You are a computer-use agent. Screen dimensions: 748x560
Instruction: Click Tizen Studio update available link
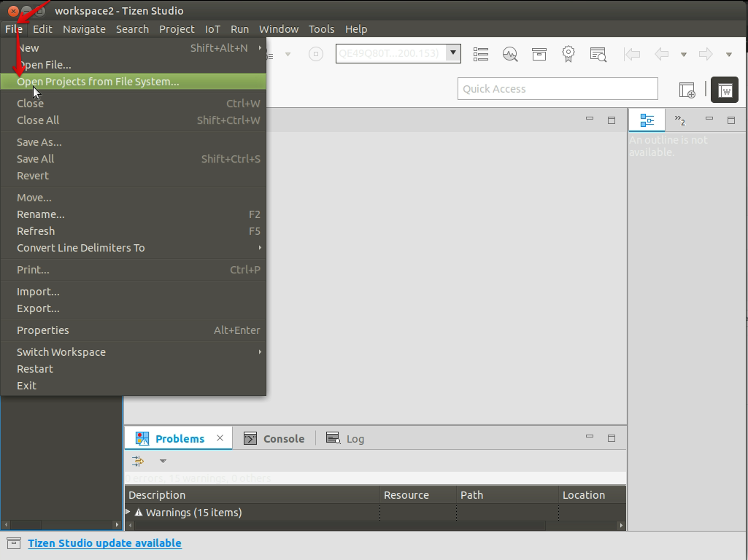click(x=104, y=542)
